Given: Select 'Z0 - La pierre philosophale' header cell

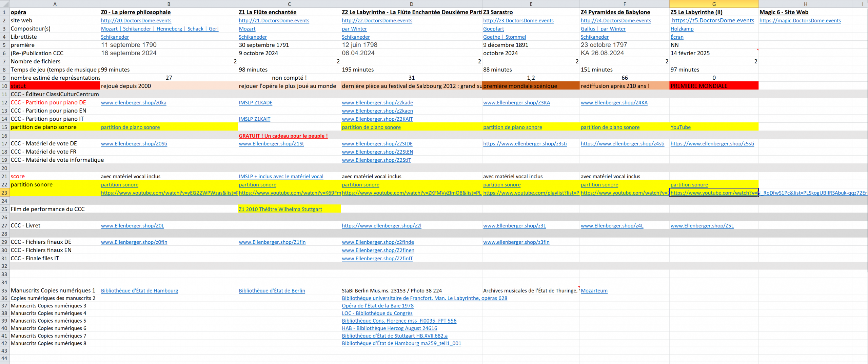Looking at the screenshot, I should pos(169,12).
